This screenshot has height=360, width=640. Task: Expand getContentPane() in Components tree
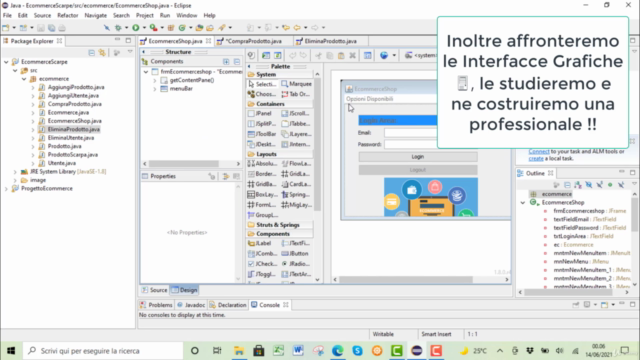click(x=155, y=80)
